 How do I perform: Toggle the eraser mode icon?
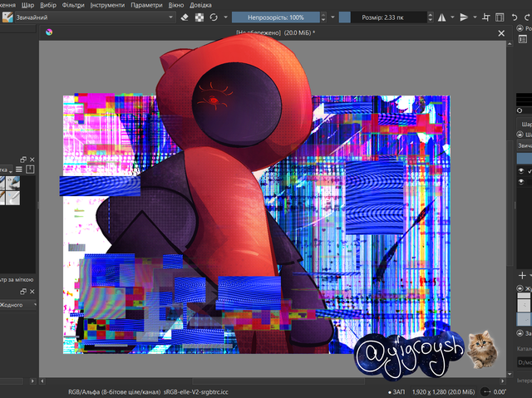pyautogui.click(x=185, y=17)
